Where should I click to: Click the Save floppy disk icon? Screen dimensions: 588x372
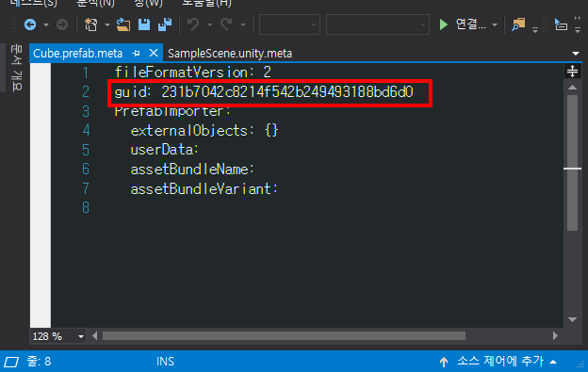coord(144,24)
